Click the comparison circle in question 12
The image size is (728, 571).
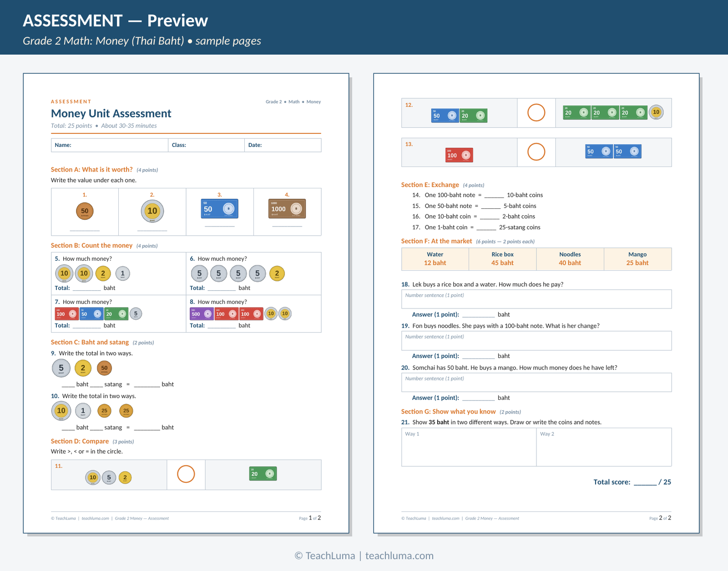coord(536,112)
